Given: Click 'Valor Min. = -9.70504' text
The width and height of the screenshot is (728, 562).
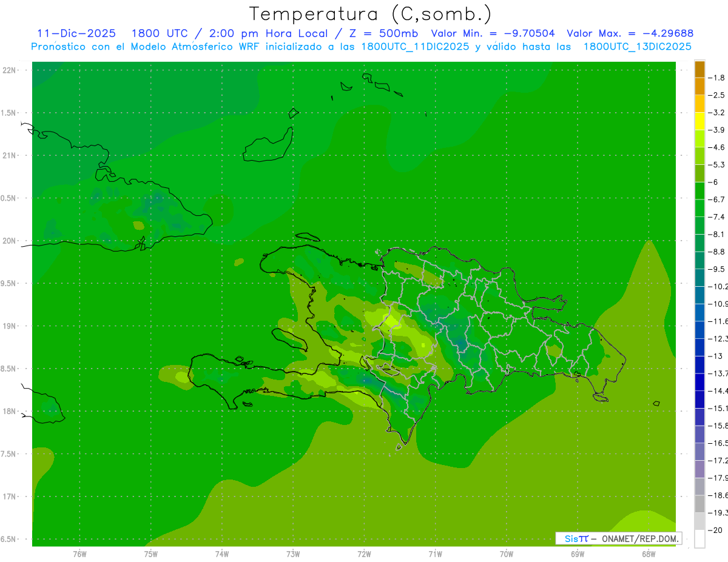Looking at the screenshot, I should 493,34.
